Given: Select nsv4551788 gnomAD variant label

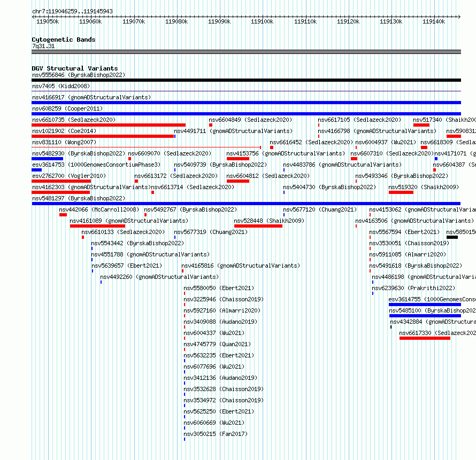Looking at the screenshot, I should (x=150, y=254).
